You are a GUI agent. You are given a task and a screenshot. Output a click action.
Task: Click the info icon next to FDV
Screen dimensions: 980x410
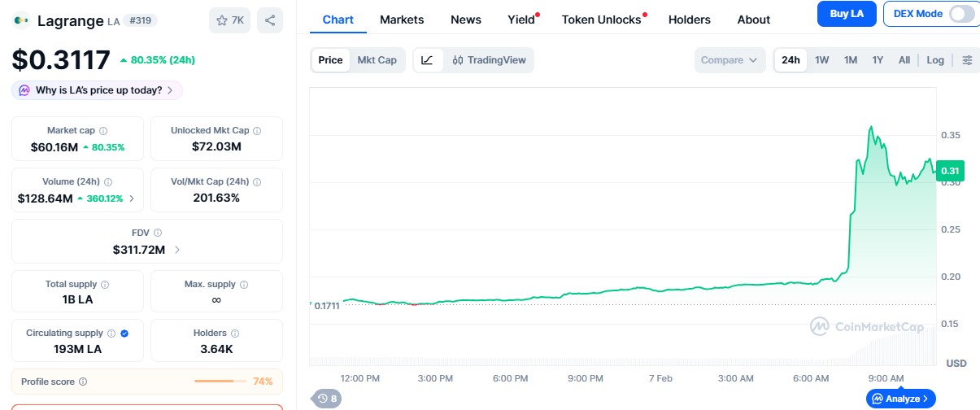coord(158,233)
